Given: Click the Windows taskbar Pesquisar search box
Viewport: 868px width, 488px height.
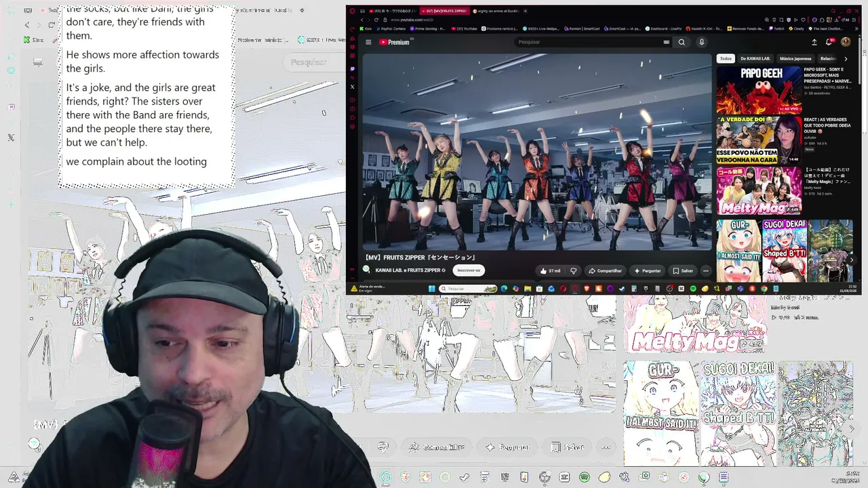Looking at the screenshot, I should (x=469, y=289).
